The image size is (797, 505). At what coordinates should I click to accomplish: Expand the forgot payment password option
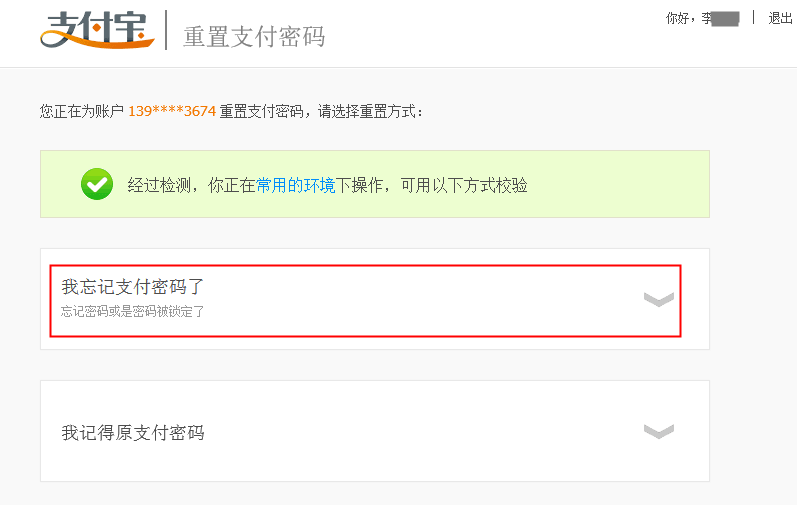pyautogui.click(x=658, y=299)
